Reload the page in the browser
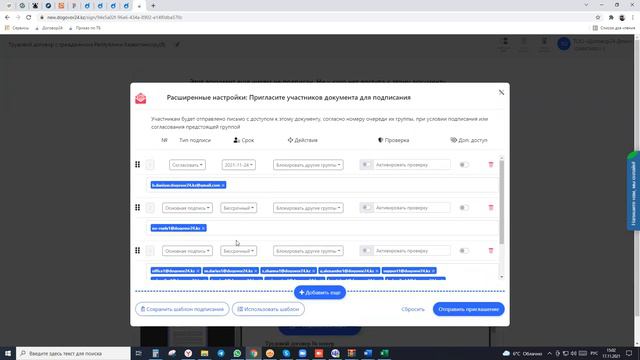The width and height of the screenshot is (640, 360). pyautogui.click(x=29, y=18)
